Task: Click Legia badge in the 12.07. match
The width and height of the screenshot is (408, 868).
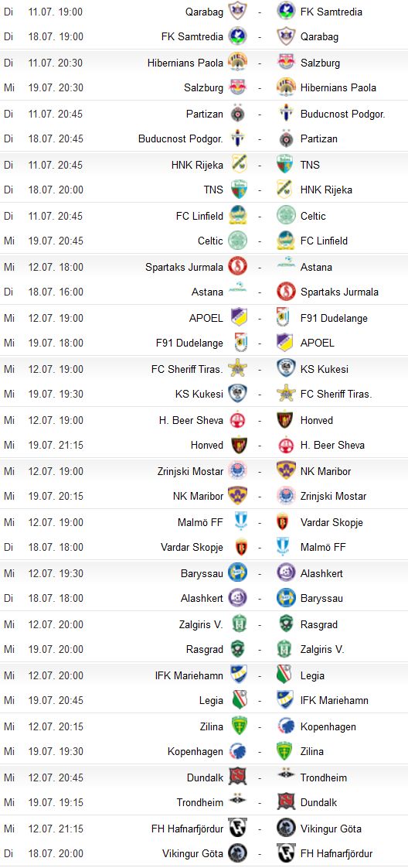Action: coord(287,675)
